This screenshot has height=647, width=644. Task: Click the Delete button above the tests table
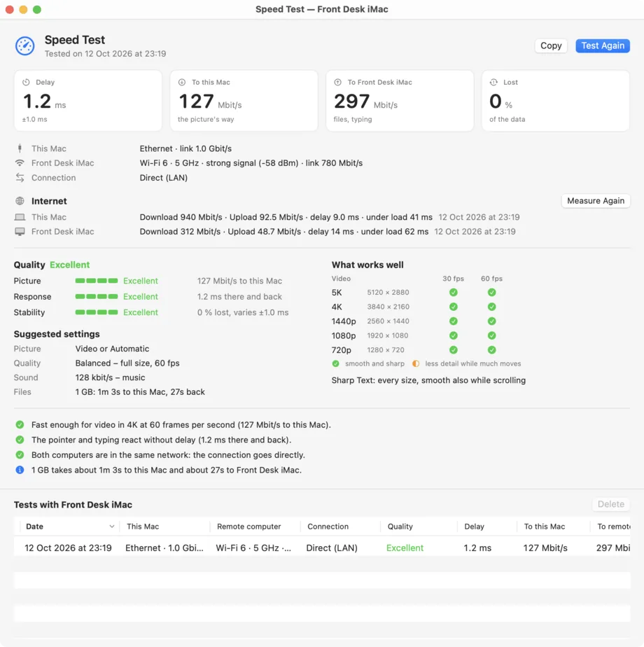tap(610, 504)
